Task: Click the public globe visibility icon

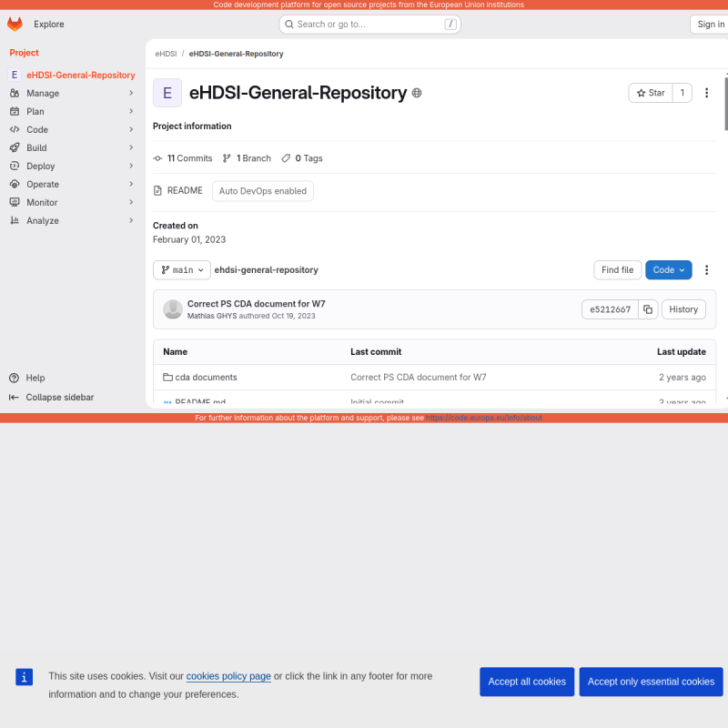Action: 417,93
